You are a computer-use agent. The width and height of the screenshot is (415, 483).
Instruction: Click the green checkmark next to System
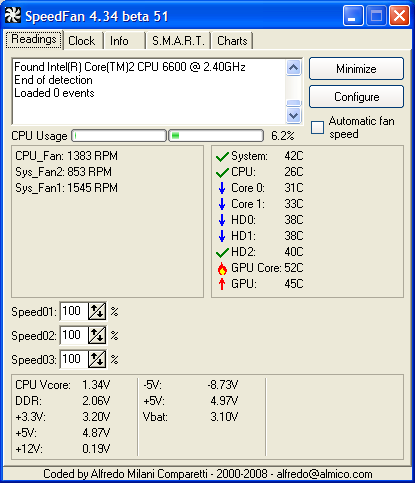point(222,156)
